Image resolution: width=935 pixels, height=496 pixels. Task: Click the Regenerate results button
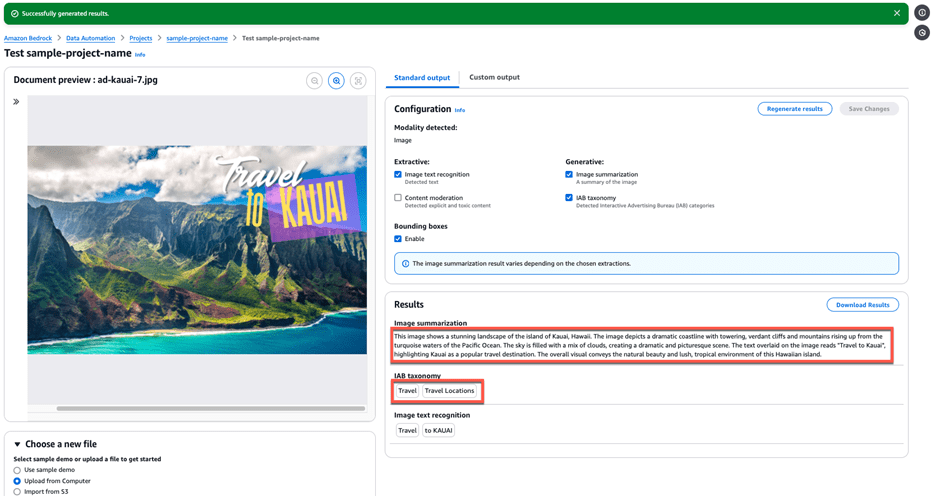click(794, 109)
